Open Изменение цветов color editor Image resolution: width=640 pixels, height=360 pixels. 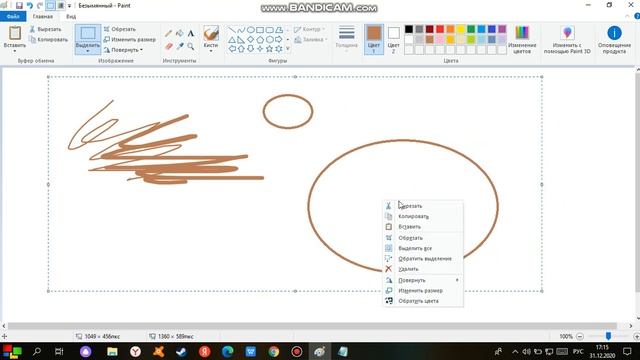[x=522, y=39]
